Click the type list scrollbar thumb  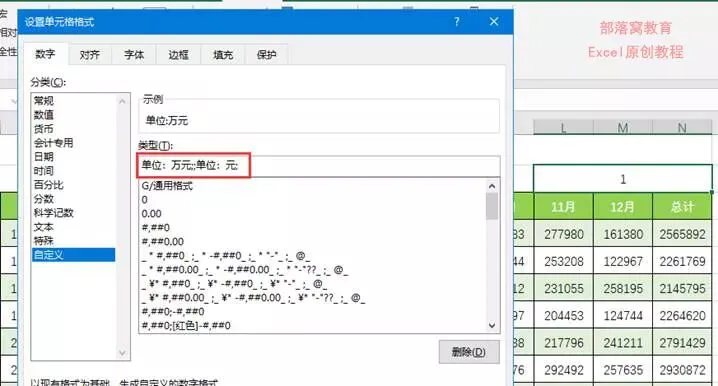(492, 206)
